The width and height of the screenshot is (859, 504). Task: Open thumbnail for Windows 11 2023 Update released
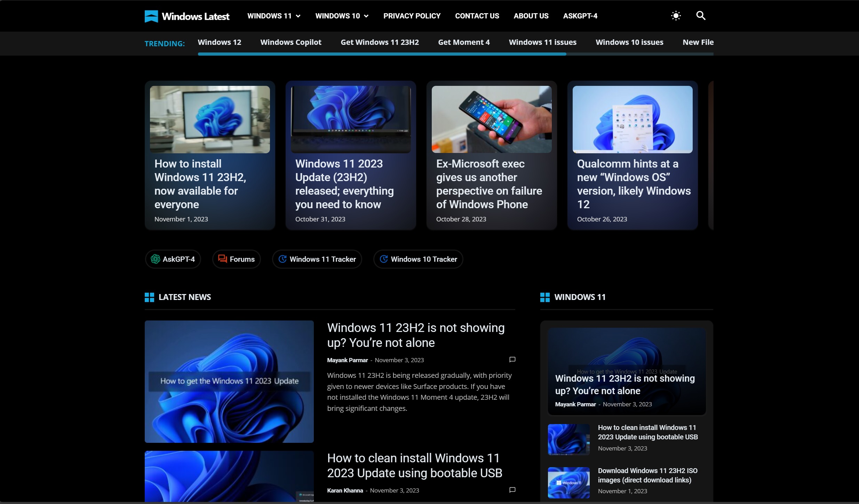pyautogui.click(x=351, y=119)
